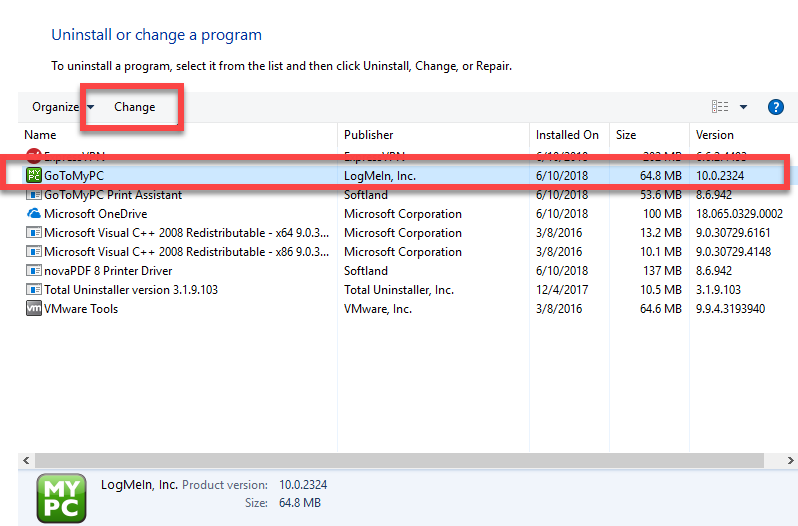This screenshot has width=798, height=526.
Task: Select the GoToMyPC program entry name
Action: coord(74,176)
